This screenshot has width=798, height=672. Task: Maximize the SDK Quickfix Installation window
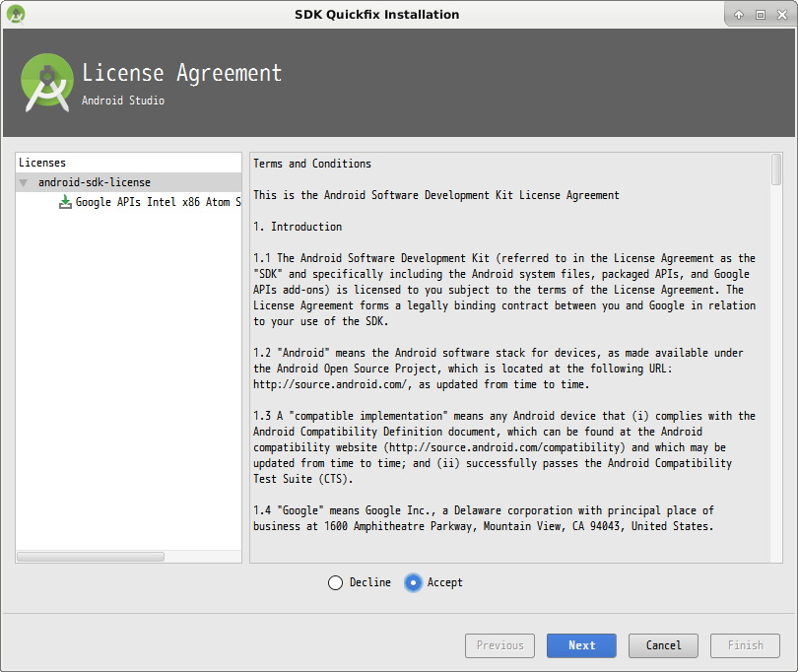(x=760, y=14)
